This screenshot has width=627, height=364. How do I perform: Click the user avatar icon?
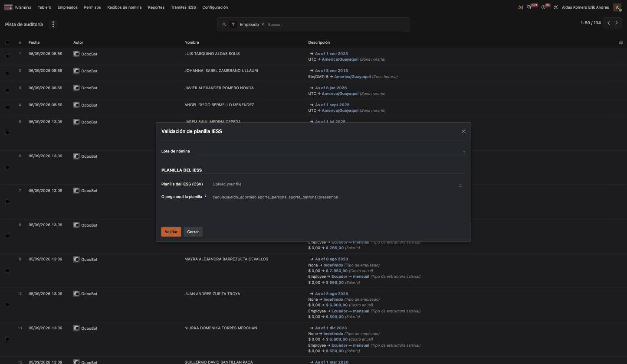(x=617, y=7)
